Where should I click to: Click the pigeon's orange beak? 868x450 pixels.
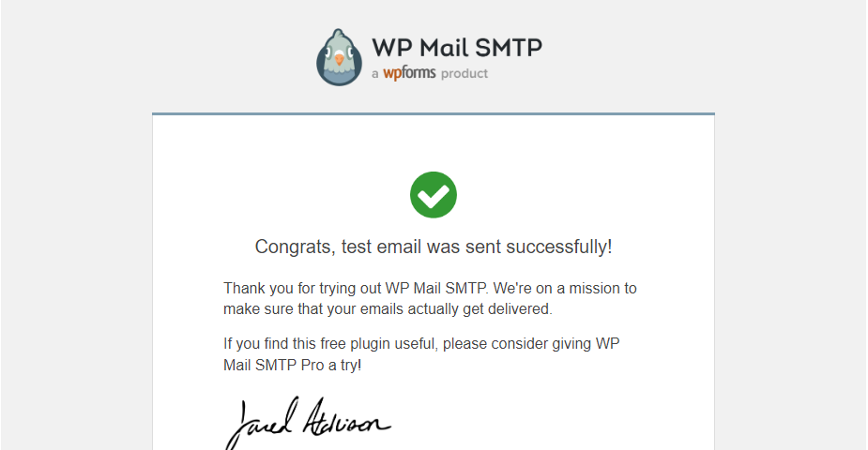click(x=339, y=59)
